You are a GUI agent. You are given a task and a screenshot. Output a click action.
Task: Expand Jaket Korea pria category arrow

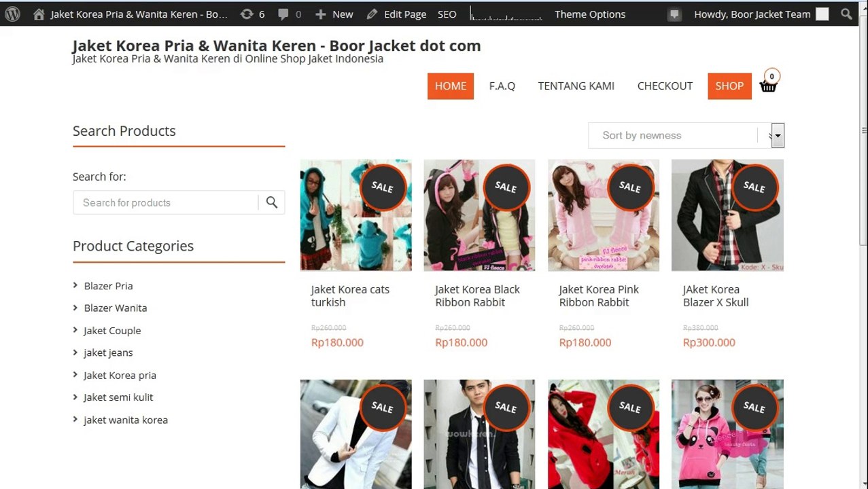pos(75,375)
